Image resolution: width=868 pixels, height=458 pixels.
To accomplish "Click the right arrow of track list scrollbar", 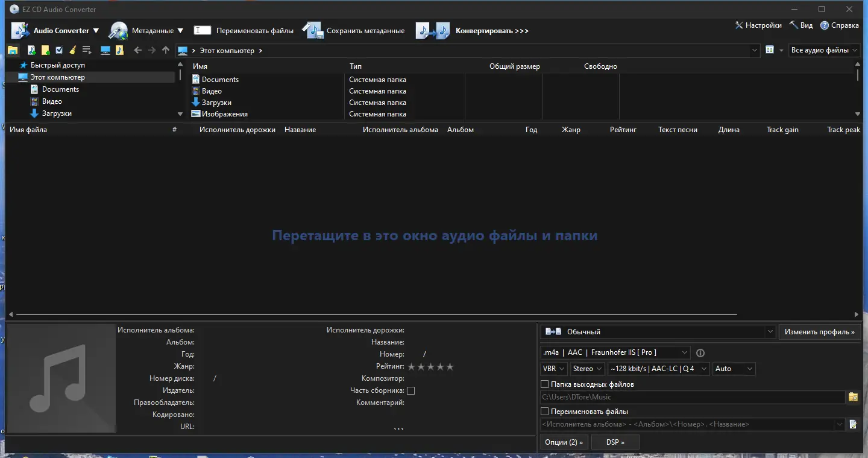I will pos(857,314).
